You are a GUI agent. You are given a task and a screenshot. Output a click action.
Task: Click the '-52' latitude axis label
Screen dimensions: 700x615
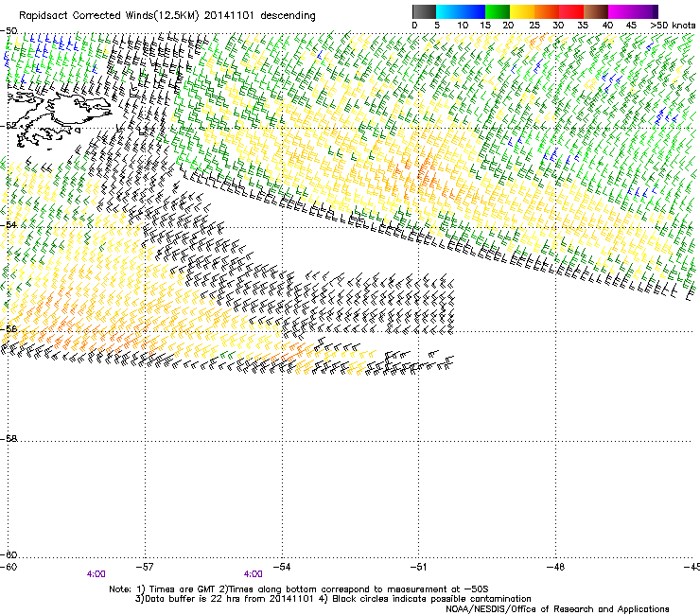click(x=9, y=126)
